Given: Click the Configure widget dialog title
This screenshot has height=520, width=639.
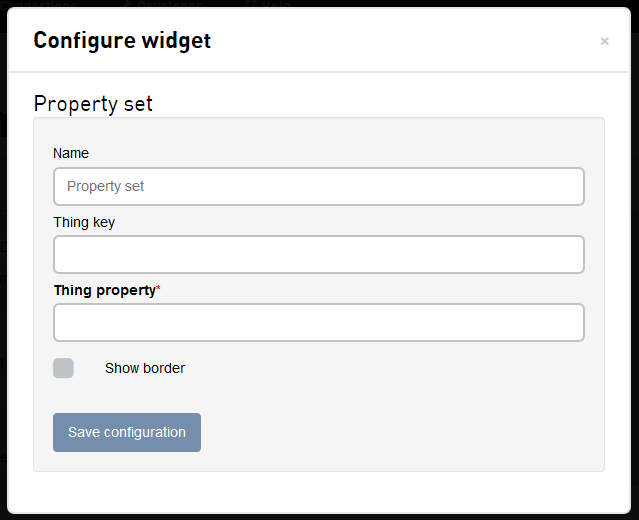Looking at the screenshot, I should [122, 40].
